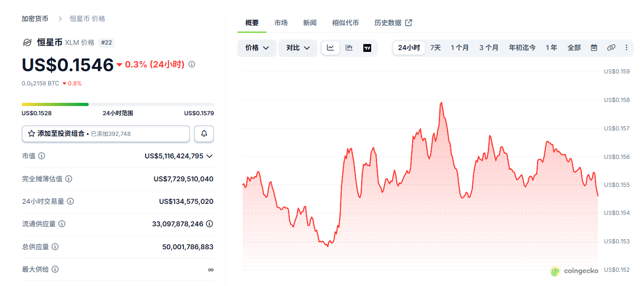Show info for 总供应量
The image size is (644, 286).
coord(55,247)
